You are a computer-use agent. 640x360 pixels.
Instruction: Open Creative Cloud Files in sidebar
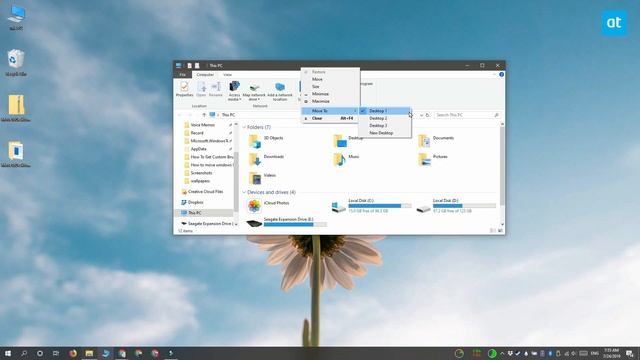coord(202,191)
